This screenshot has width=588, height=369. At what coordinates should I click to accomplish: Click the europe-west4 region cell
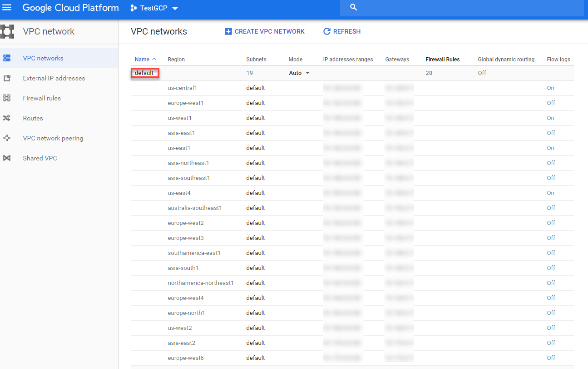[186, 298]
